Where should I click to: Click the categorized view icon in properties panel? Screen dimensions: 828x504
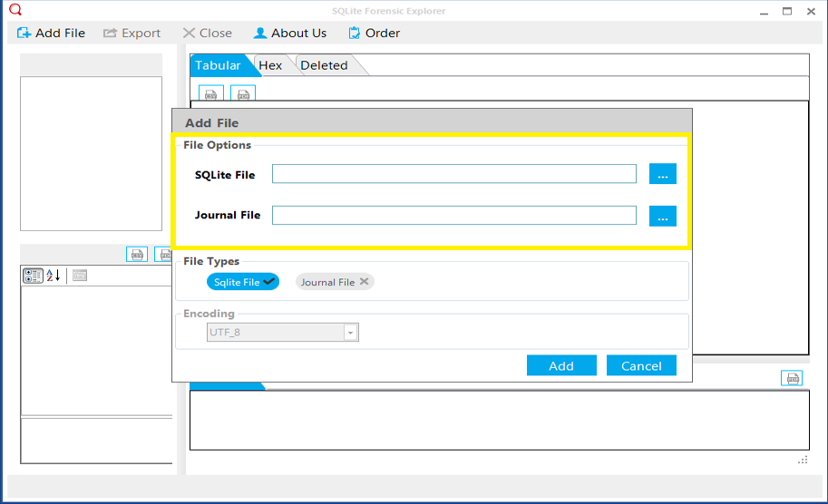[x=33, y=276]
